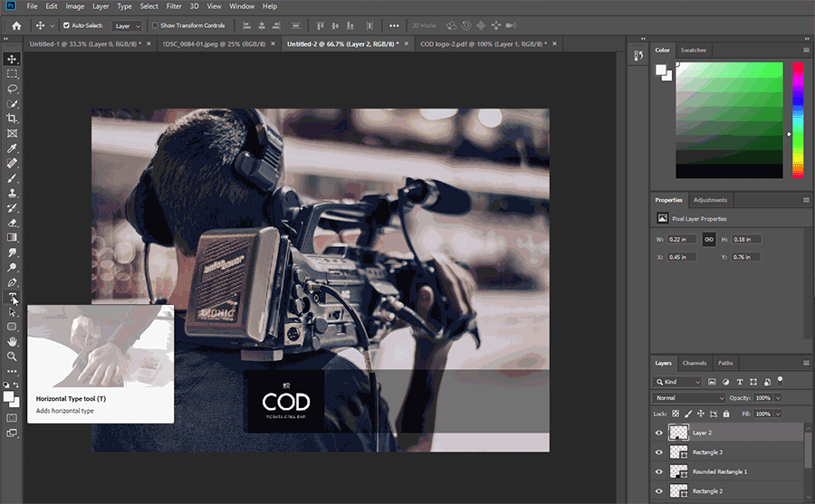Select the Clone Stamp tool
Viewport: 815px width, 504px height.
[12, 193]
